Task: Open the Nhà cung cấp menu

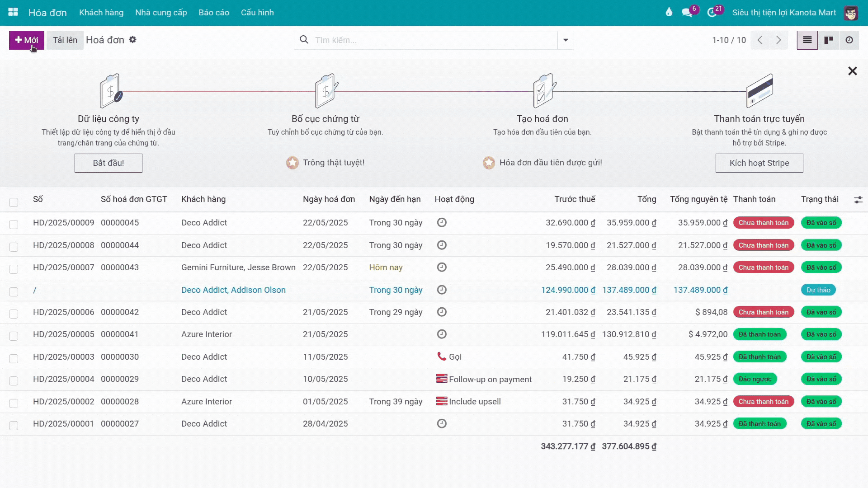Action: click(161, 13)
